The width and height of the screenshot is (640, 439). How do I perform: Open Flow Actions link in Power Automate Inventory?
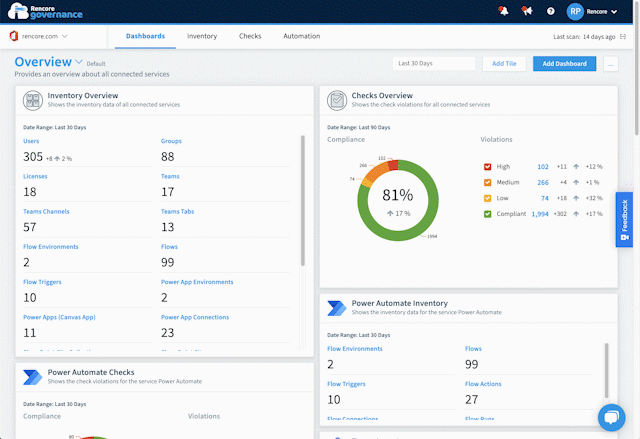(x=483, y=384)
